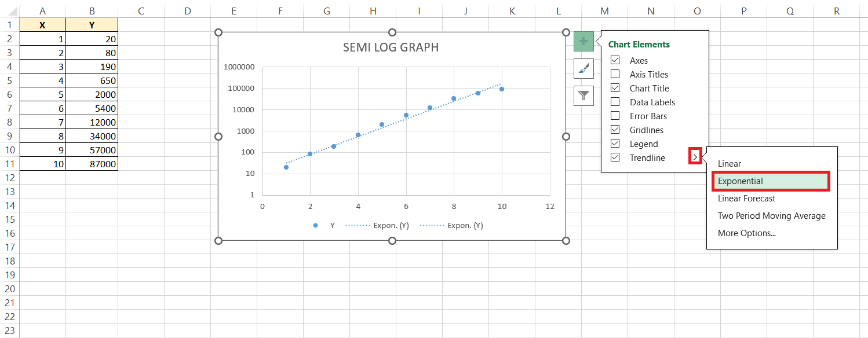Select the data point at x equals 10
The width and height of the screenshot is (868, 338).
point(502,89)
